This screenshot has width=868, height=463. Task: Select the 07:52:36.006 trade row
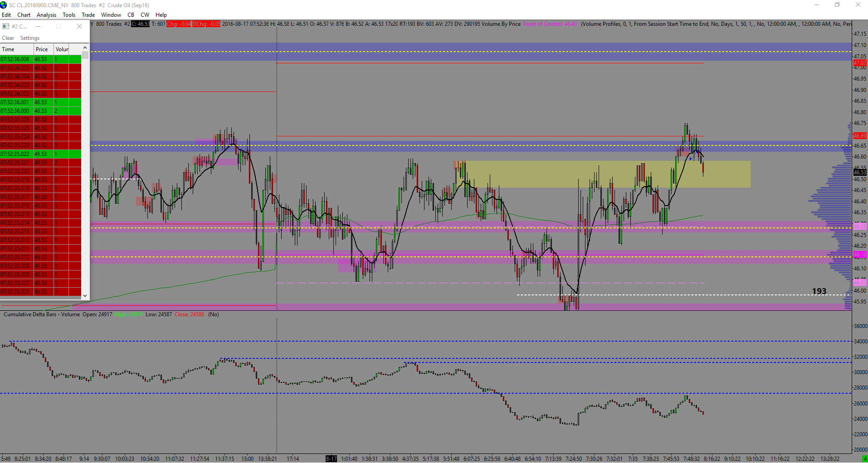coord(41,59)
